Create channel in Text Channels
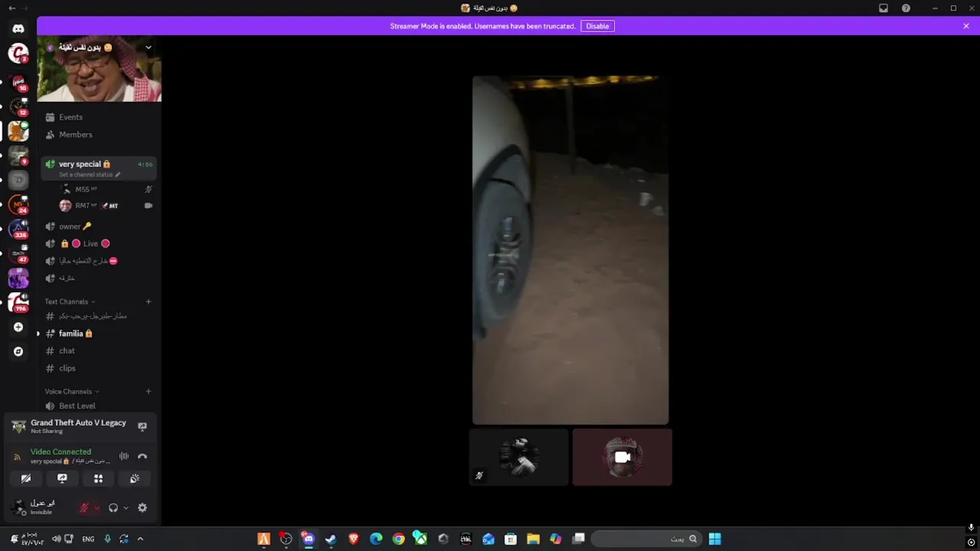This screenshot has height=551, width=980. (149, 302)
